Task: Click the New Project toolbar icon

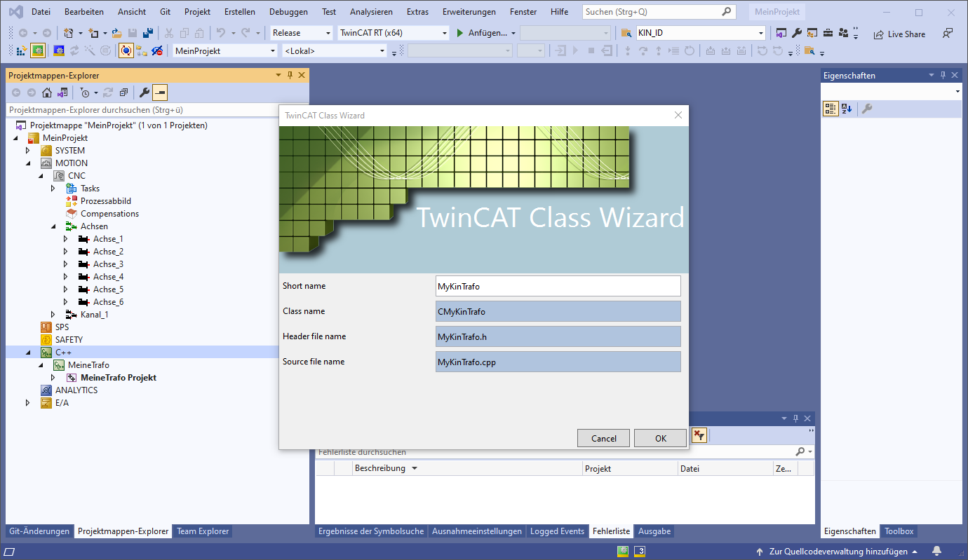Action: pos(69,33)
